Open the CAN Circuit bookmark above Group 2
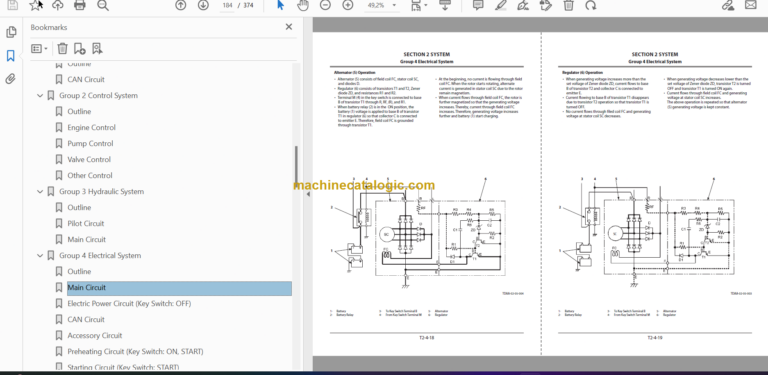Screen dimensions: 768x375 (x=86, y=79)
